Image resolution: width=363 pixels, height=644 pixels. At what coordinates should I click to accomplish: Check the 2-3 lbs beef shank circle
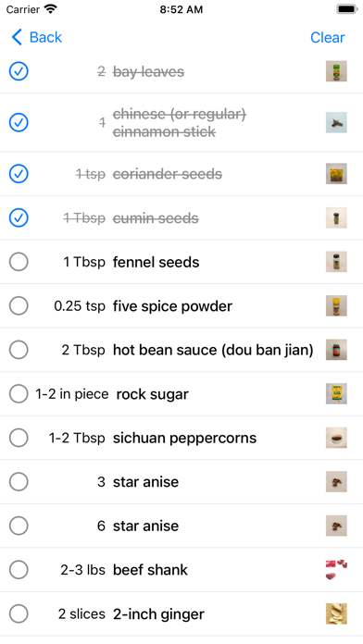pyautogui.click(x=19, y=570)
